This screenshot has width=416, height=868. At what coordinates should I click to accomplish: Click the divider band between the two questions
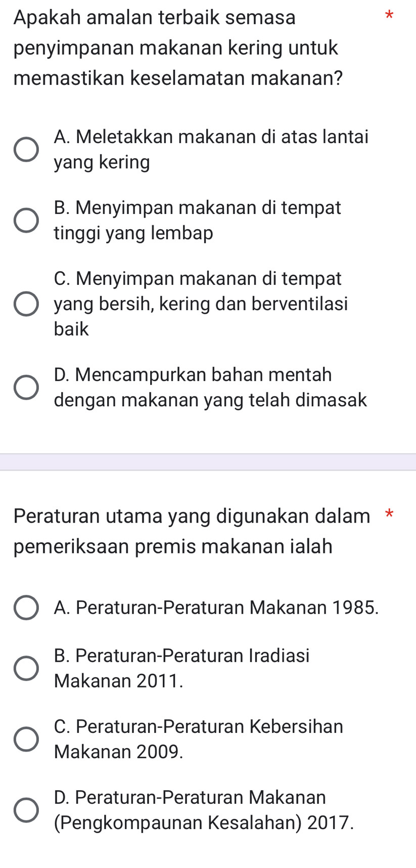tap(208, 462)
